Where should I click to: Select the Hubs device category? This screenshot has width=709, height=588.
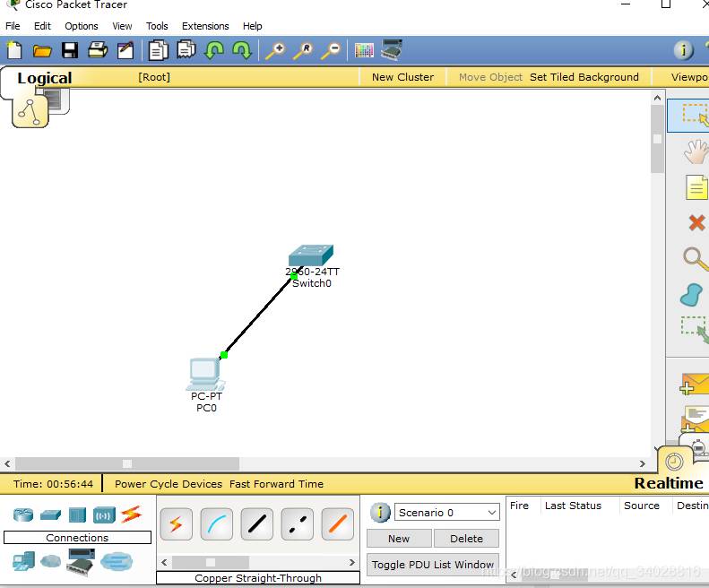[x=77, y=514]
